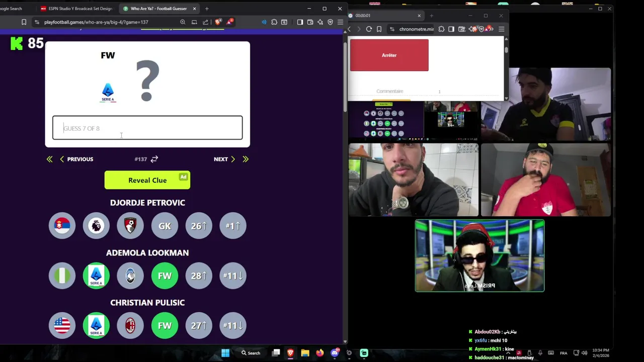Open Firefox from taskbar

tap(319, 353)
